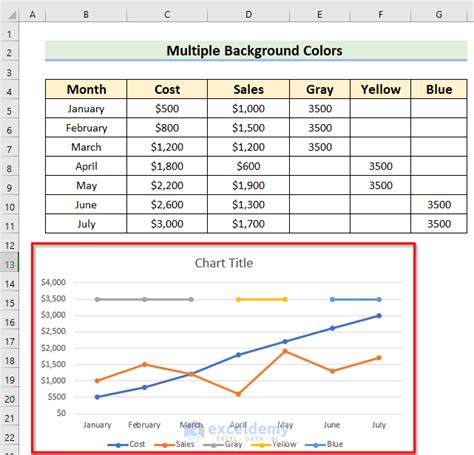Click Yellow column 3500 in April row
Screen dimensions: 474x455
coord(380,166)
